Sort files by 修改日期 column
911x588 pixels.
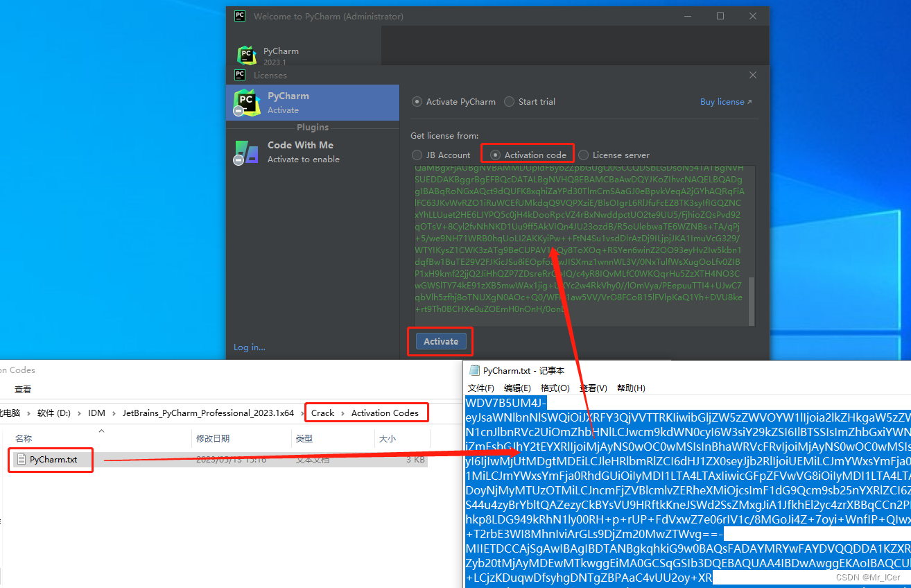pyautogui.click(x=212, y=439)
